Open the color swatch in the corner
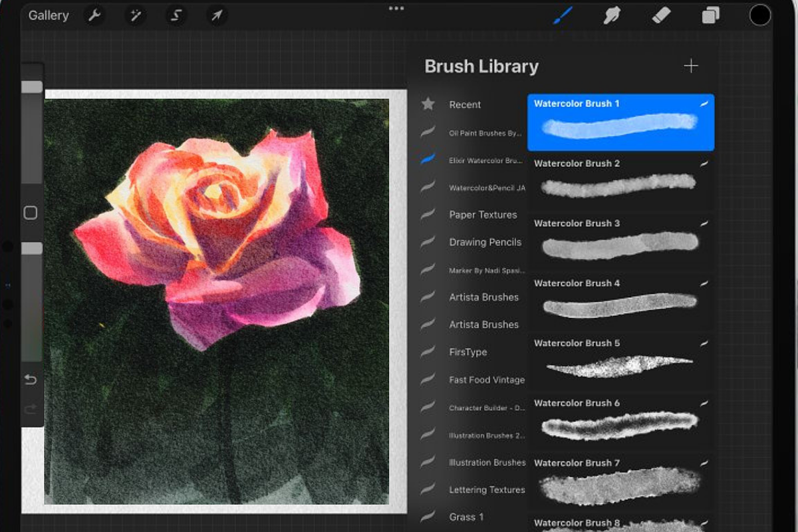Screen dimensions: 798x532 pyautogui.click(x=759, y=15)
